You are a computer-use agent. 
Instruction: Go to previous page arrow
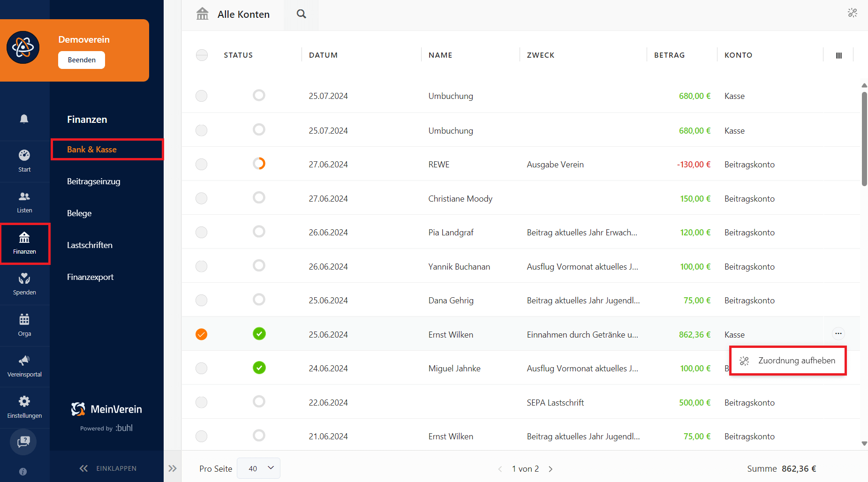pyautogui.click(x=500, y=469)
